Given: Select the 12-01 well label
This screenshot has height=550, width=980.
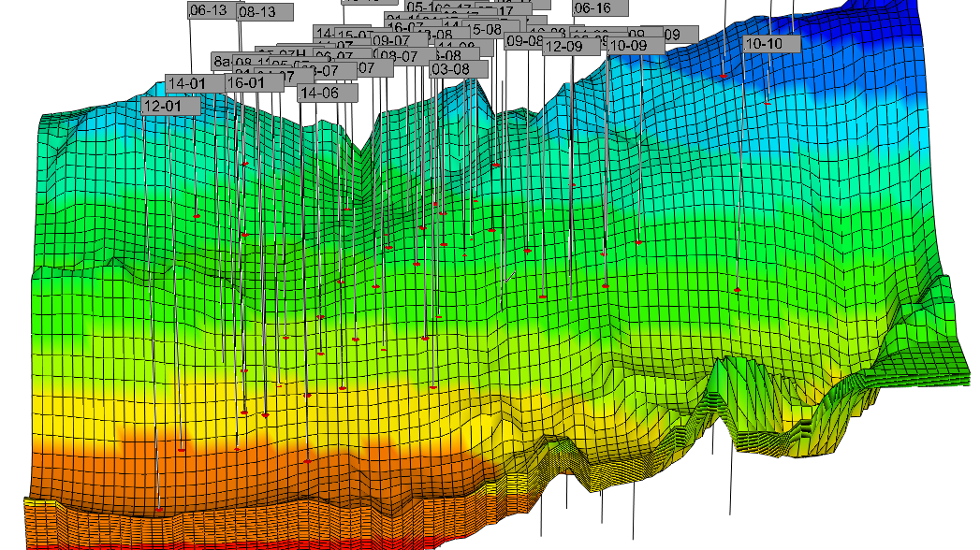Looking at the screenshot, I should tap(170, 106).
